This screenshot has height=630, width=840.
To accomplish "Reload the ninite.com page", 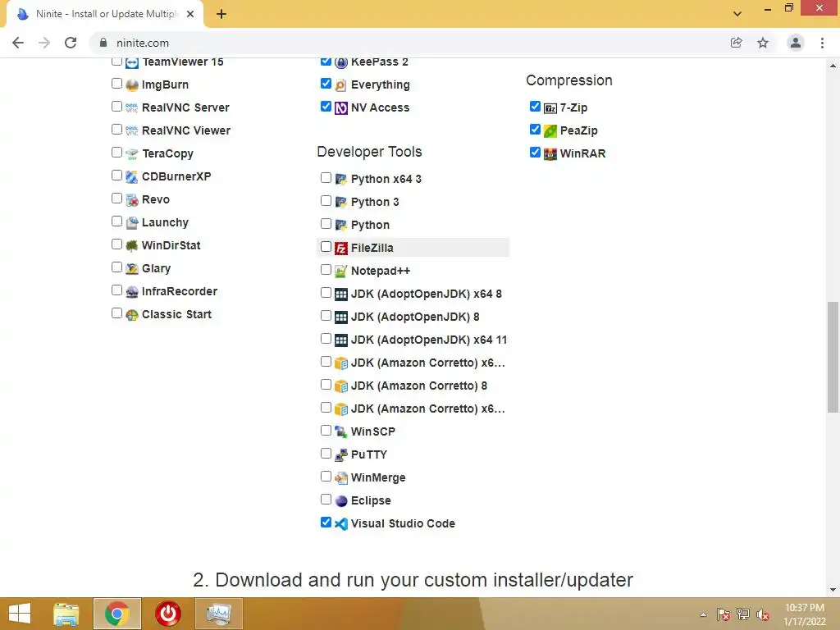I will tap(71, 43).
